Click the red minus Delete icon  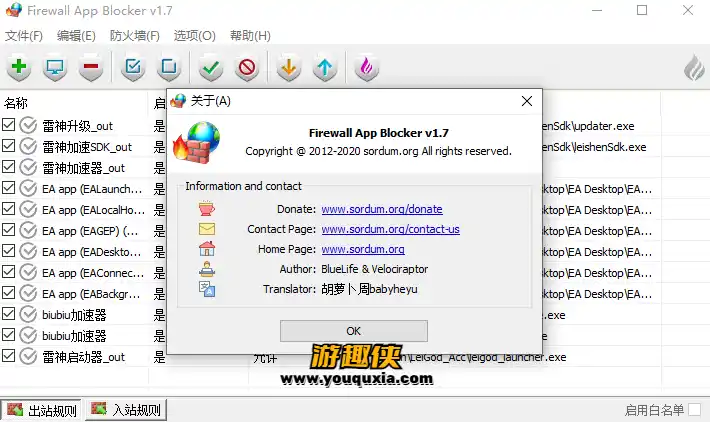click(x=91, y=67)
